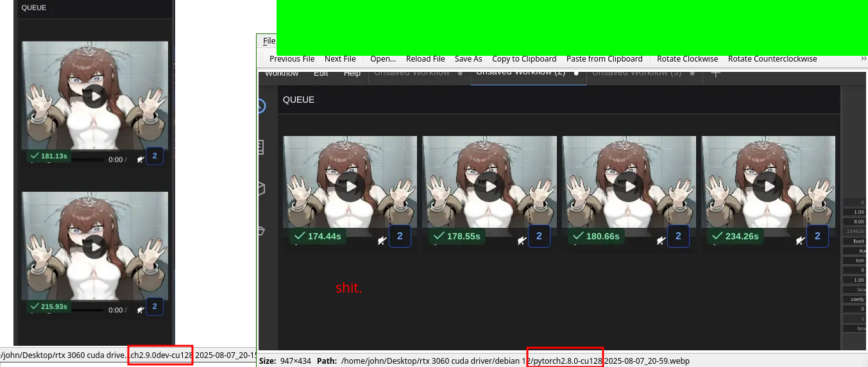868x367 pixels.
Task: Open the node library sidebar icon
Action: (261, 147)
